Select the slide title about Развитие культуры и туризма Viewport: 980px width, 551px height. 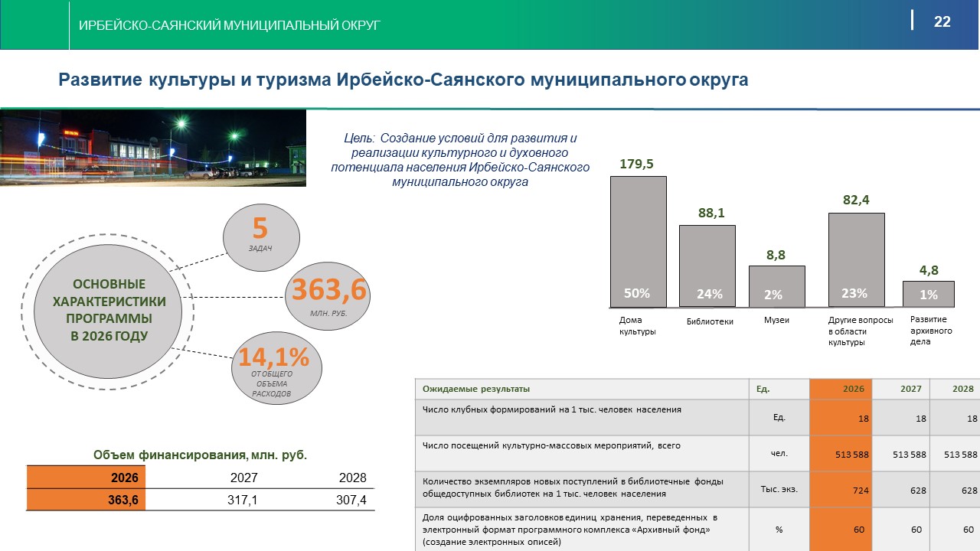pyautogui.click(x=403, y=80)
